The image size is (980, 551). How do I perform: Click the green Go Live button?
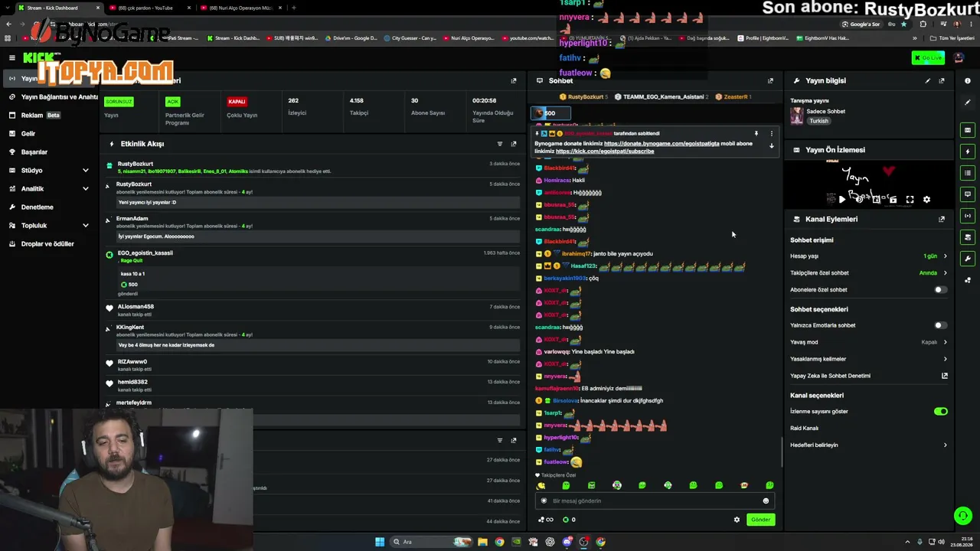pyautogui.click(x=928, y=58)
